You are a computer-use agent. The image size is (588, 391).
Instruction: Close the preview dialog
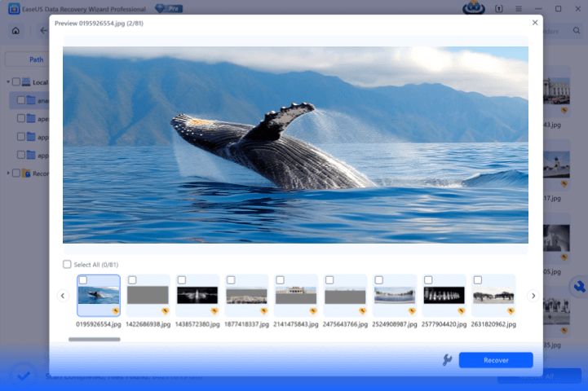pyautogui.click(x=535, y=23)
